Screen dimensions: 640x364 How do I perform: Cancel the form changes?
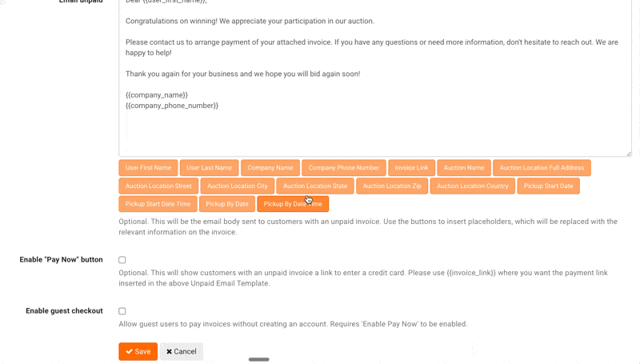182,351
